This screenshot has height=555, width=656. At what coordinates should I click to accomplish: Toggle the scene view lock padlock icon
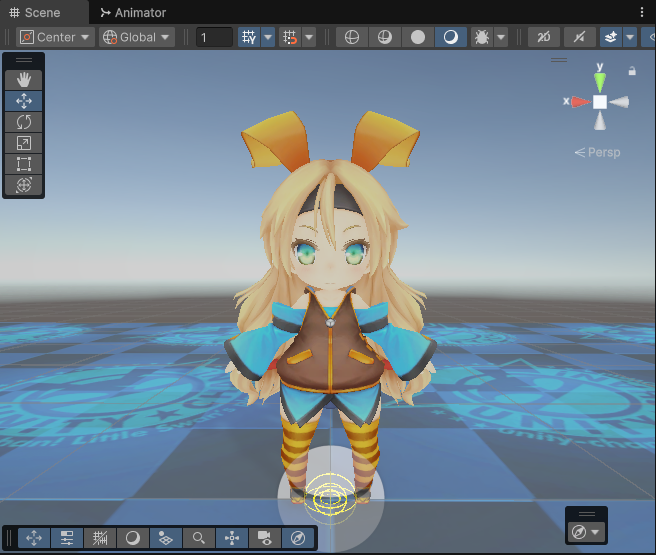pyautogui.click(x=632, y=71)
